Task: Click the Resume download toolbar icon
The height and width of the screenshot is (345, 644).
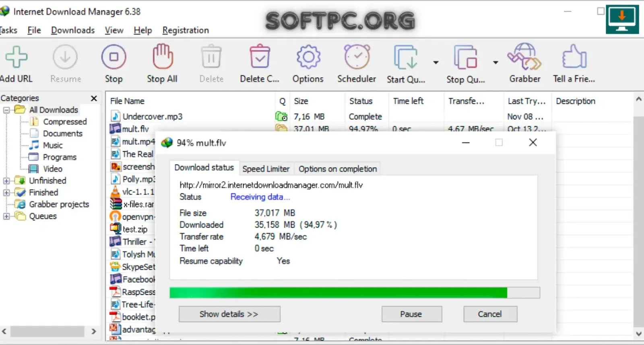Action: [x=65, y=57]
